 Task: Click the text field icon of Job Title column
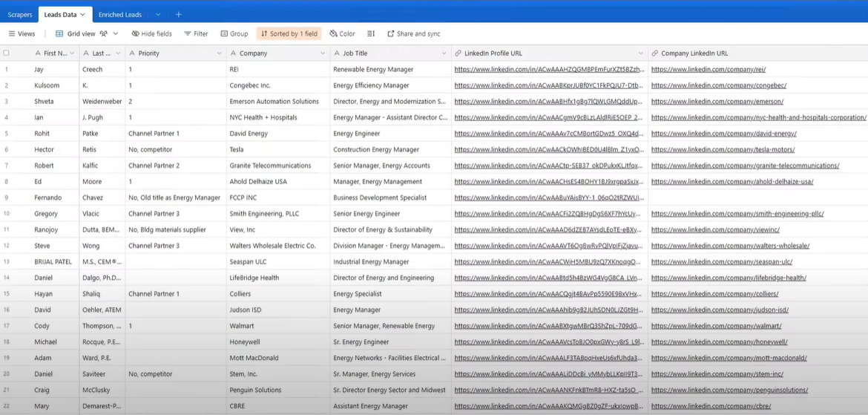(337, 53)
